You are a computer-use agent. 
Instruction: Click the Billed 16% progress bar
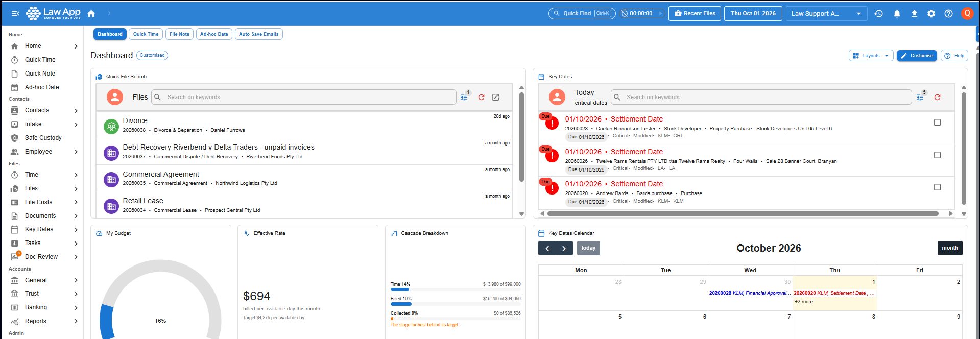tap(456, 304)
